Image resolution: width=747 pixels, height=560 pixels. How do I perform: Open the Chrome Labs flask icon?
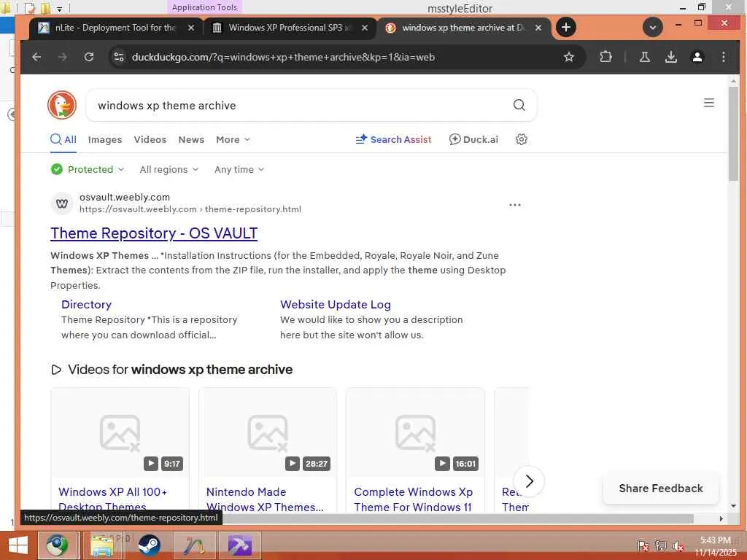tap(645, 57)
